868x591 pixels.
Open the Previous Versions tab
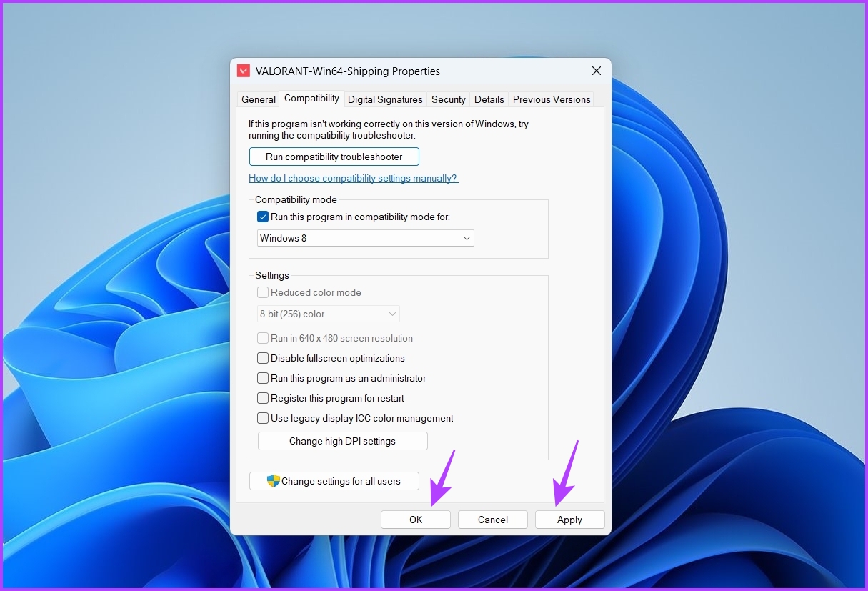point(551,99)
